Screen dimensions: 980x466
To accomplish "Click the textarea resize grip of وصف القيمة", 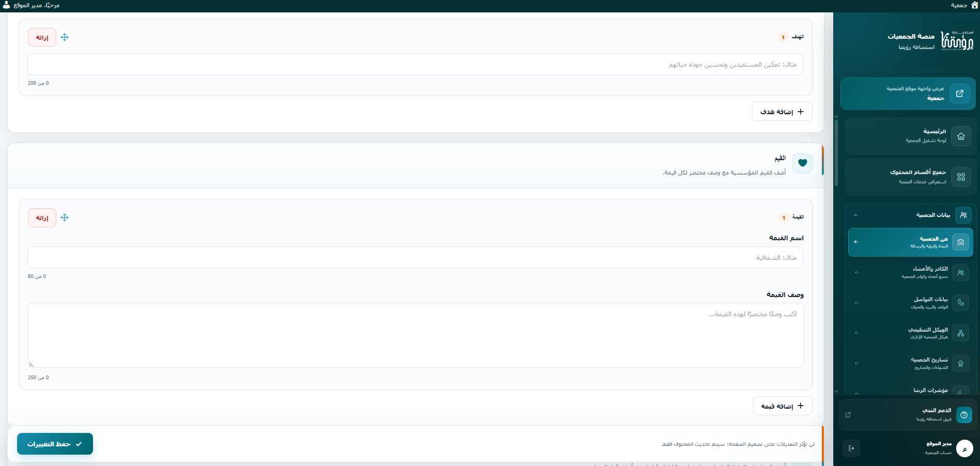I will 31,364.
